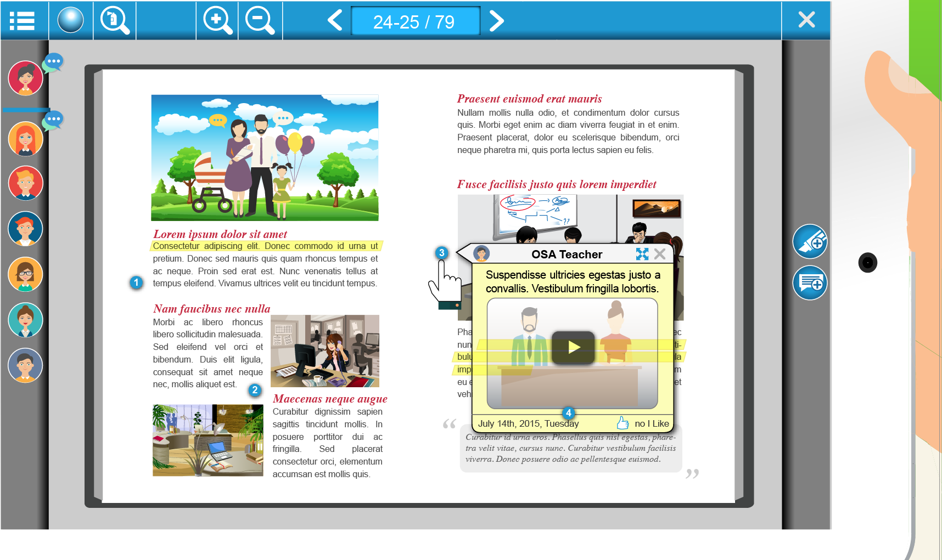The width and height of the screenshot is (942, 560).
Task: Open annotation marker number 1
Action: tap(136, 282)
